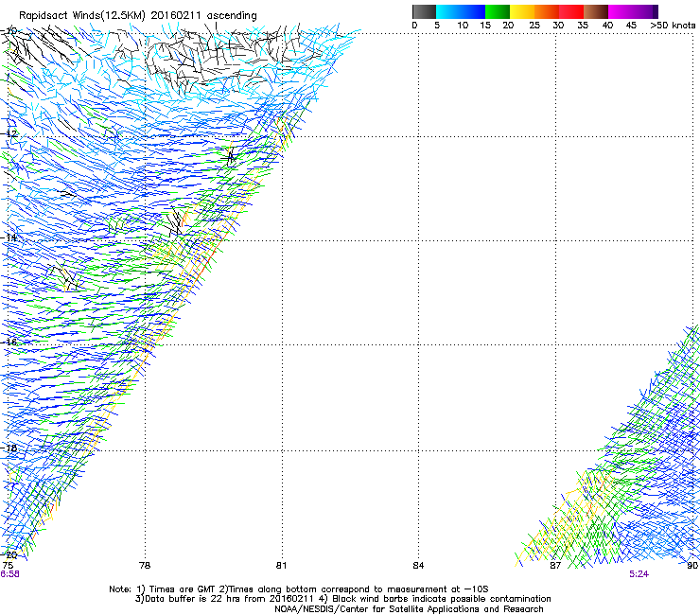Click the purple time stamp '5:24'

click(x=639, y=574)
